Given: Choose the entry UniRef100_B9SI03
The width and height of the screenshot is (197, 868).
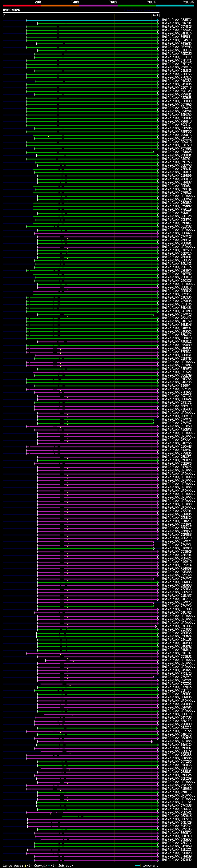Looking at the screenshot, I should pos(177,91).
